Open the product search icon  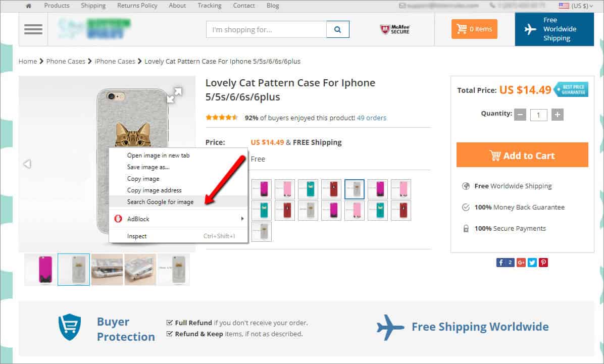338,29
